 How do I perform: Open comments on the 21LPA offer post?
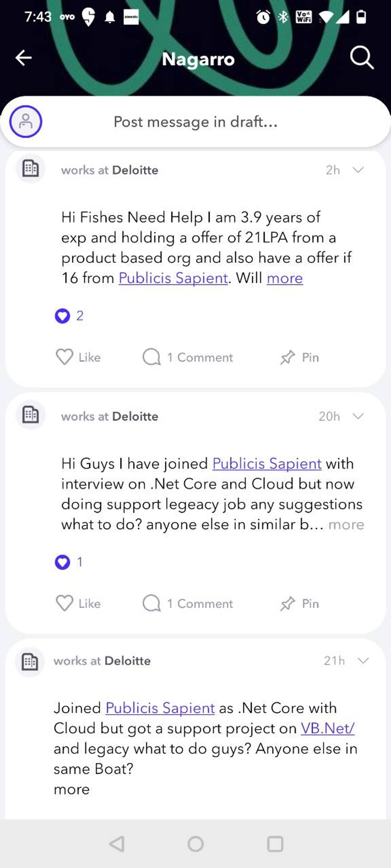[188, 357]
